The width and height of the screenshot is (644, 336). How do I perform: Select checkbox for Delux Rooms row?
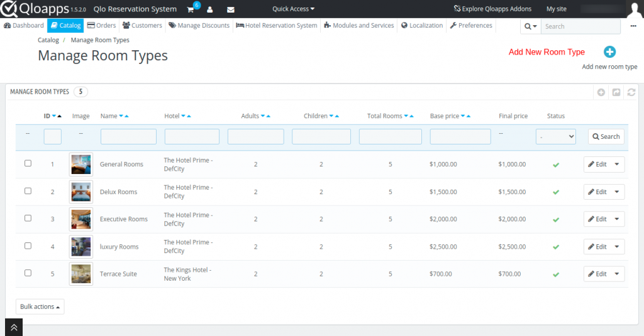28,191
